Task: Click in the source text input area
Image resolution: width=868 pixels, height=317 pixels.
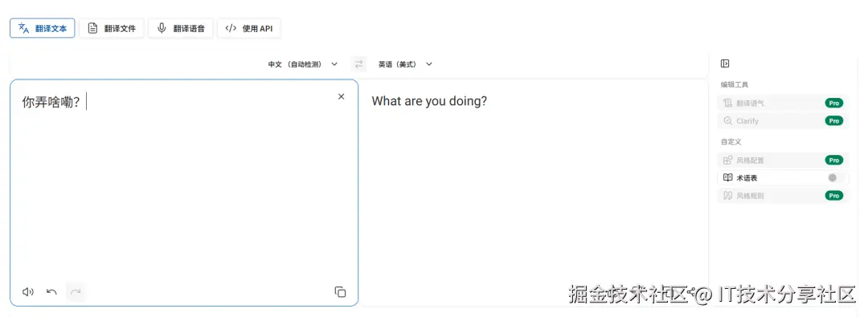Action: [x=184, y=192]
